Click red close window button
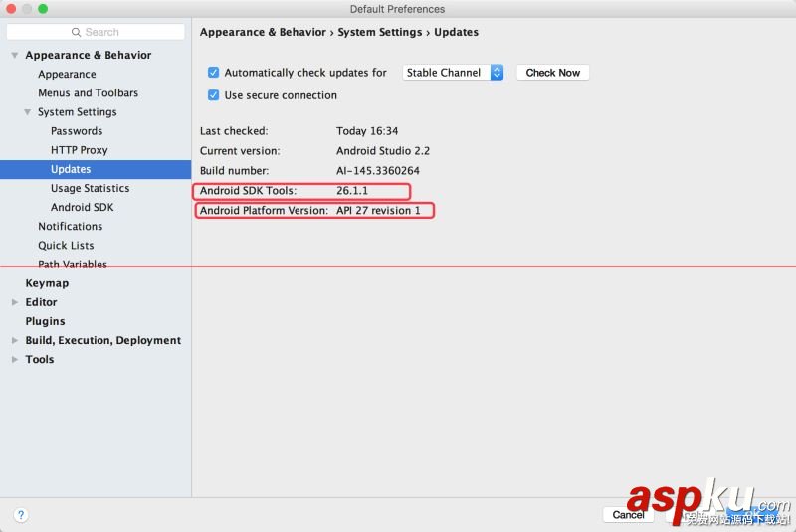 tap(10, 9)
